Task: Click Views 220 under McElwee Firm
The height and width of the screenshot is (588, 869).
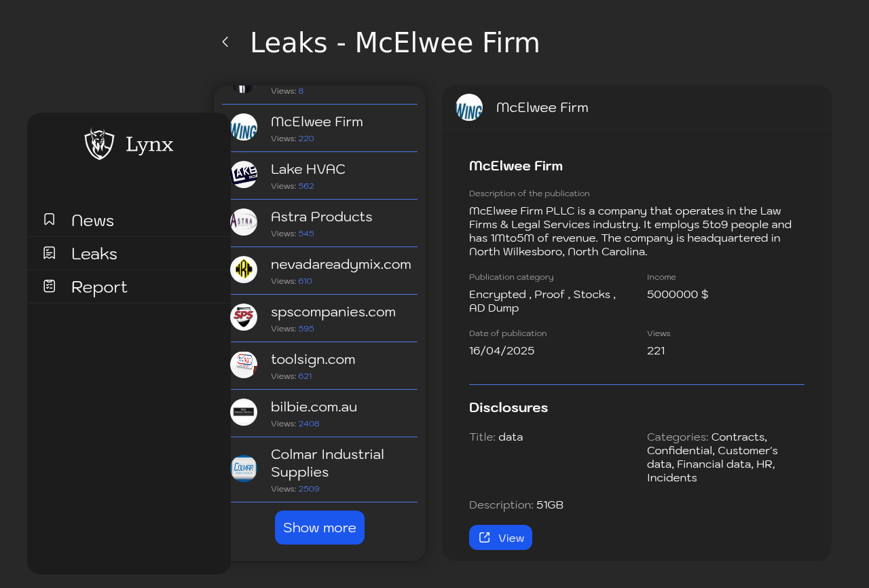Action: pyautogui.click(x=293, y=139)
